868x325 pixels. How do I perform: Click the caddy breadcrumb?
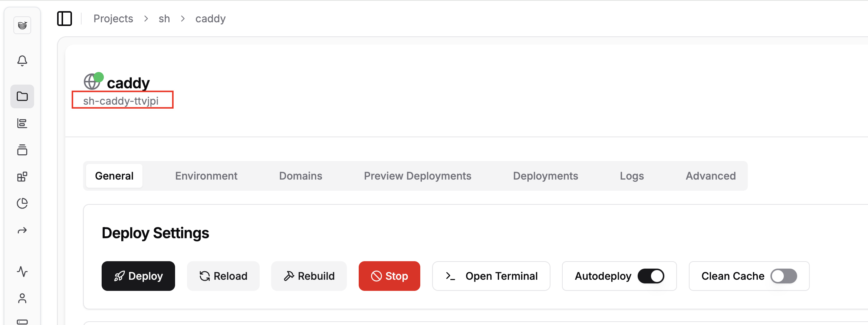210,19
